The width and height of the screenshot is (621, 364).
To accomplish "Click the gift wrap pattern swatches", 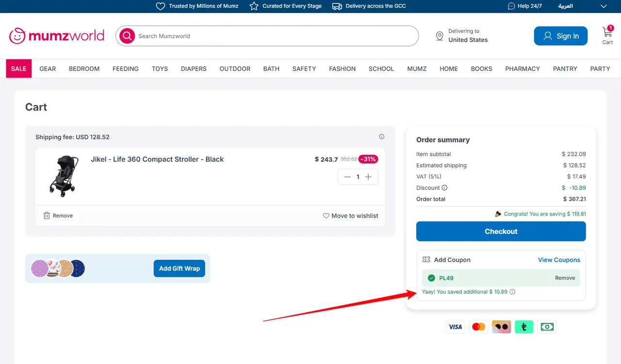I will pos(58,269).
